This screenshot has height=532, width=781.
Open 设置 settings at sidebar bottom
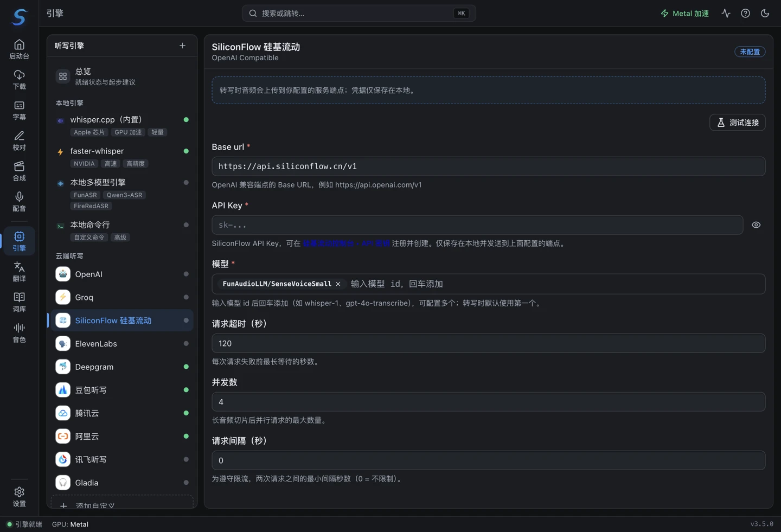19,497
